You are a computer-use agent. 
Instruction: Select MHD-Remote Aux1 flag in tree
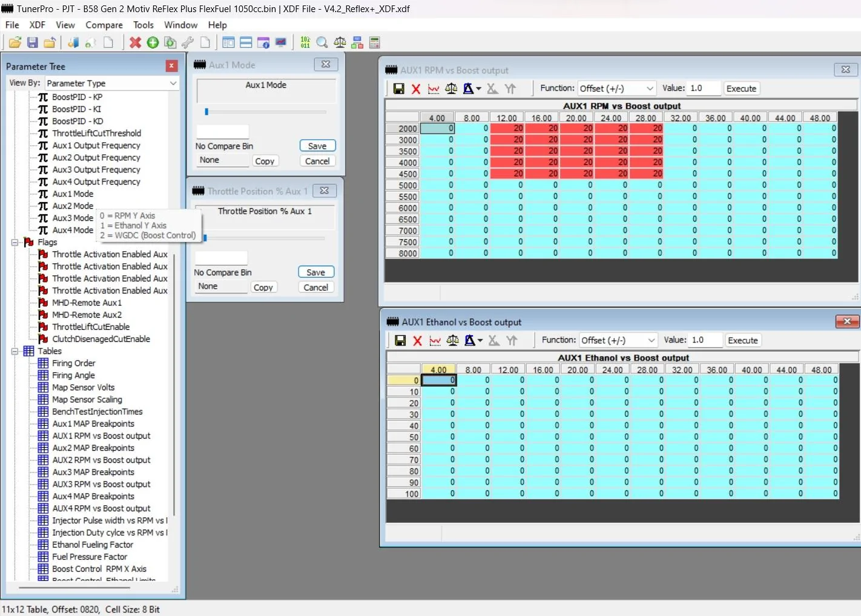click(87, 303)
